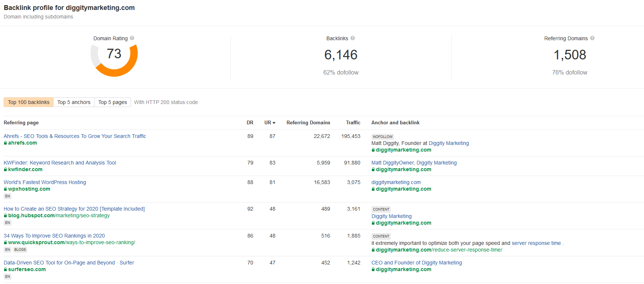Click the Domain Rating help icon

pos(132,38)
